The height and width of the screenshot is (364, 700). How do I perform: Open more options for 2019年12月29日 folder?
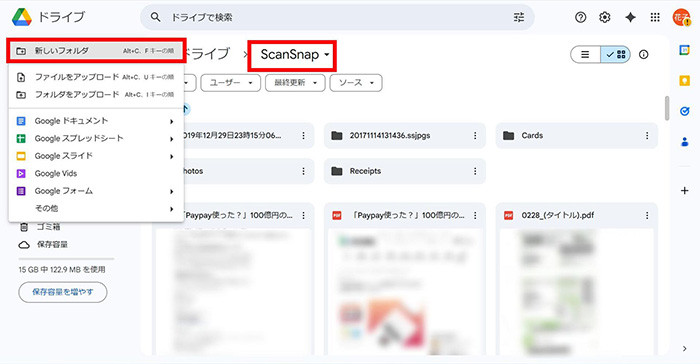(x=303, y=135)
